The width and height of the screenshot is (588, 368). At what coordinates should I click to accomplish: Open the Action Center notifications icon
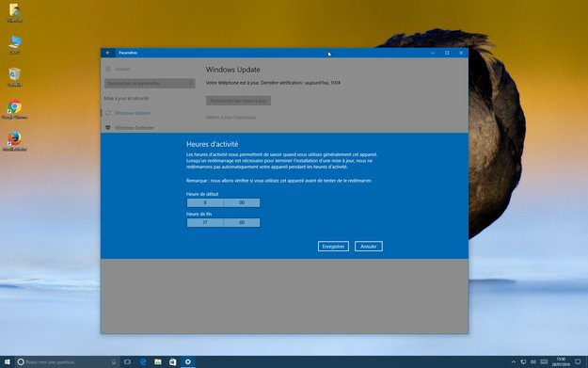coord(578,362)
